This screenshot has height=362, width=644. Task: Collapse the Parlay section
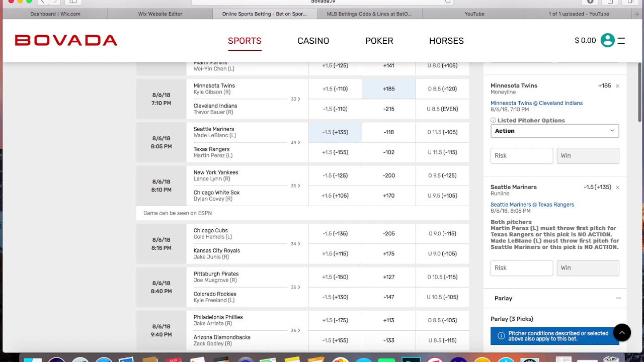click(618, 298)
